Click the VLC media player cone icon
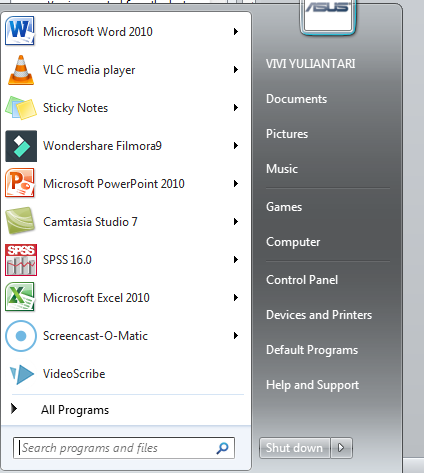Screen dimensions: 424x473 point(21,70)
